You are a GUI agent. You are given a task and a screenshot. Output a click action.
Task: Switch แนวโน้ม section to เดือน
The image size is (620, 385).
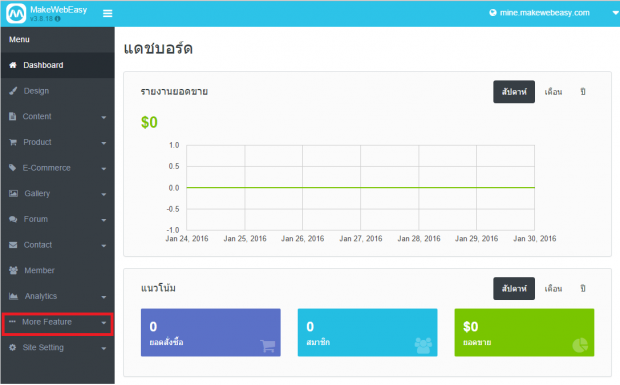553,289
